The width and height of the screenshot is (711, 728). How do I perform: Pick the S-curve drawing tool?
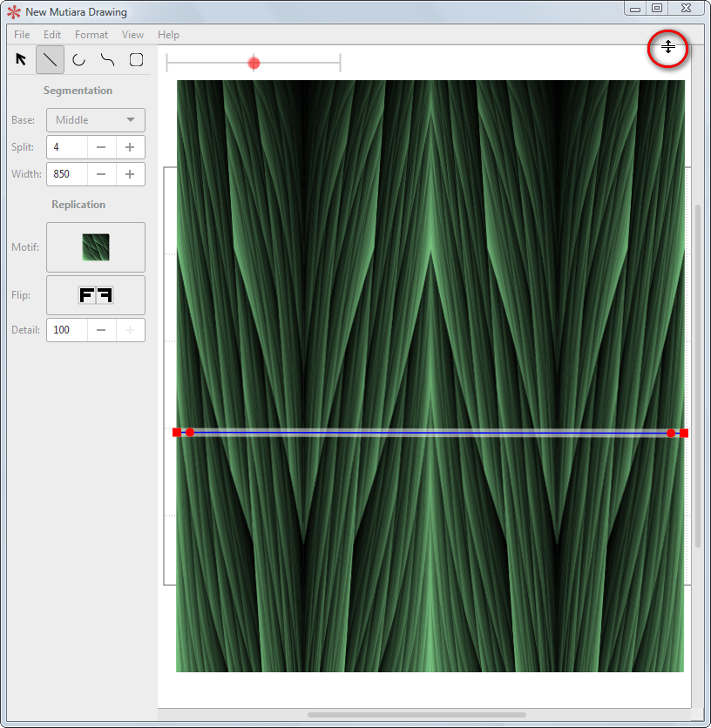tap(107, 60)
